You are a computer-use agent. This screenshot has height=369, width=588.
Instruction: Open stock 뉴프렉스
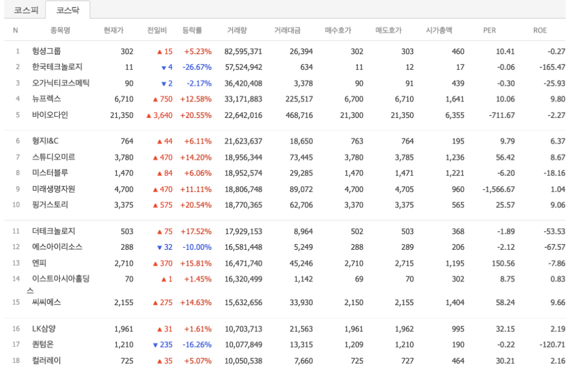(x=46, y=99)
